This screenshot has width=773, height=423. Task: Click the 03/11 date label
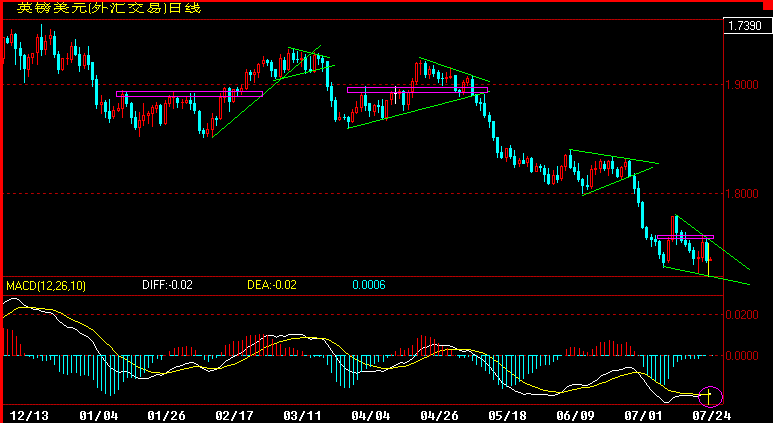303,416
